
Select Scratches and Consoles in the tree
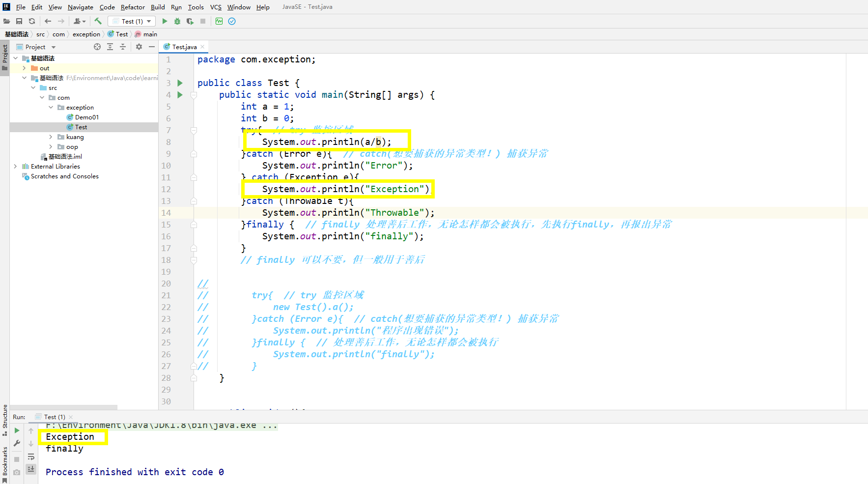(60, 176)
